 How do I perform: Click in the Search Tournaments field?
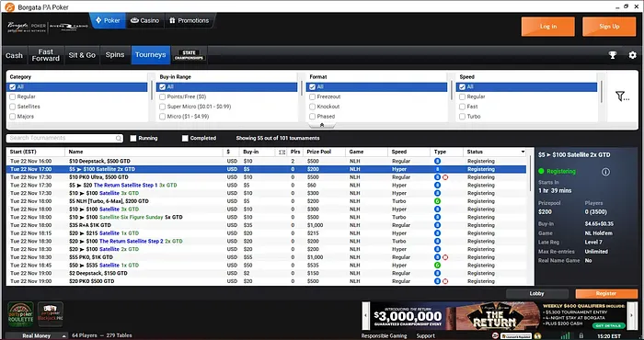click(x=62, y=138)
